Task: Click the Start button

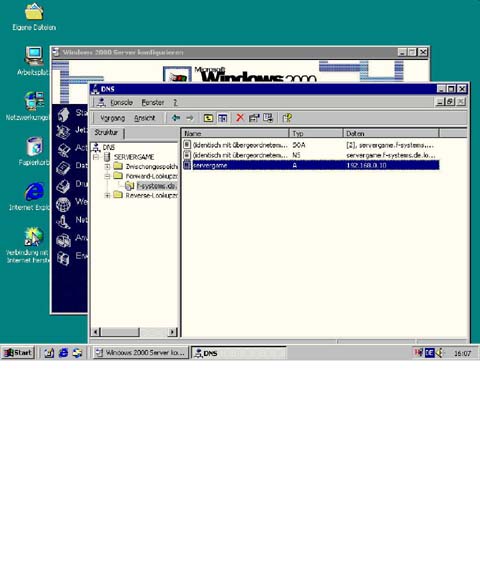Action: coord(18,353)
